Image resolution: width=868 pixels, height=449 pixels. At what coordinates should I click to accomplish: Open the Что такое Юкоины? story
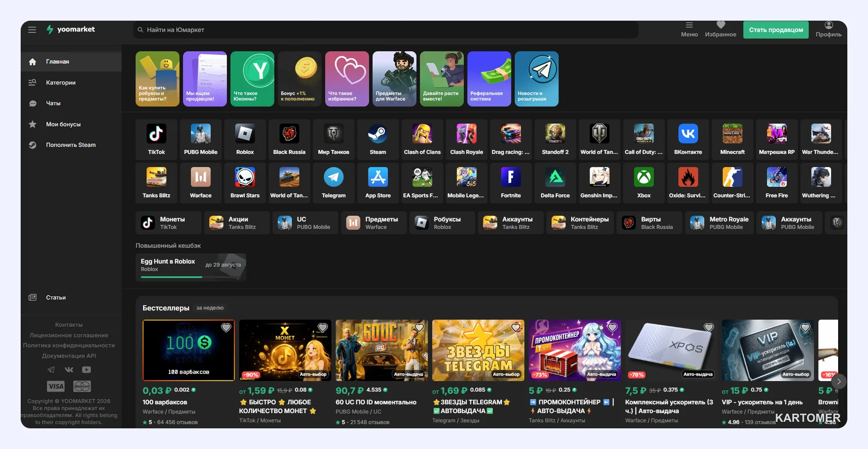(252, 79)
